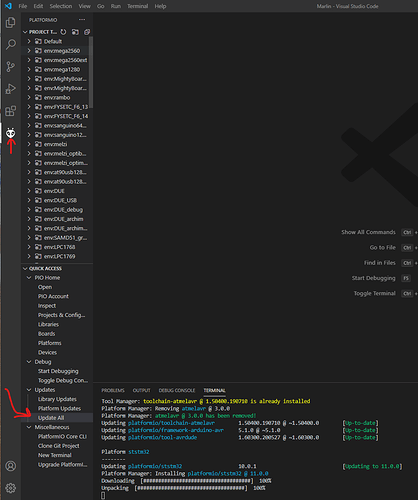Open PIO Account quick access item
Viewport: 418px width, 500px height.
53,296
